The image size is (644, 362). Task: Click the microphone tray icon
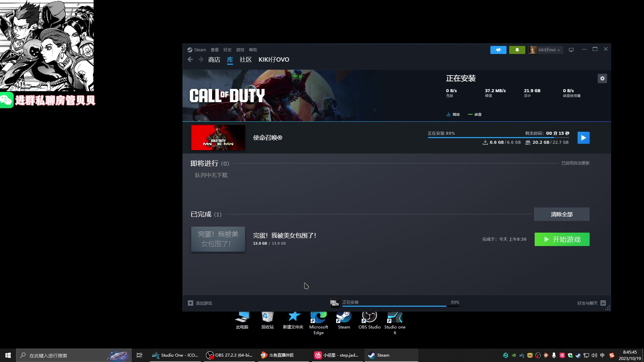click(x=554, y=355)
